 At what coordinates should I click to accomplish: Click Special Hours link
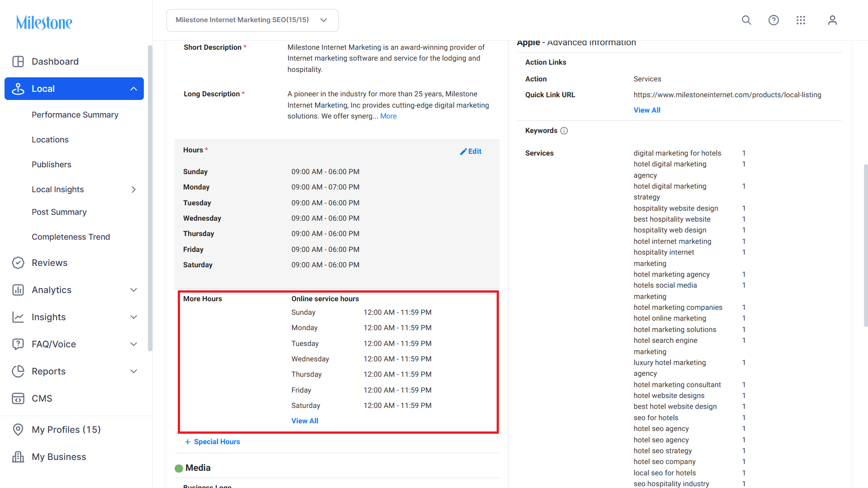coord(217,442)
